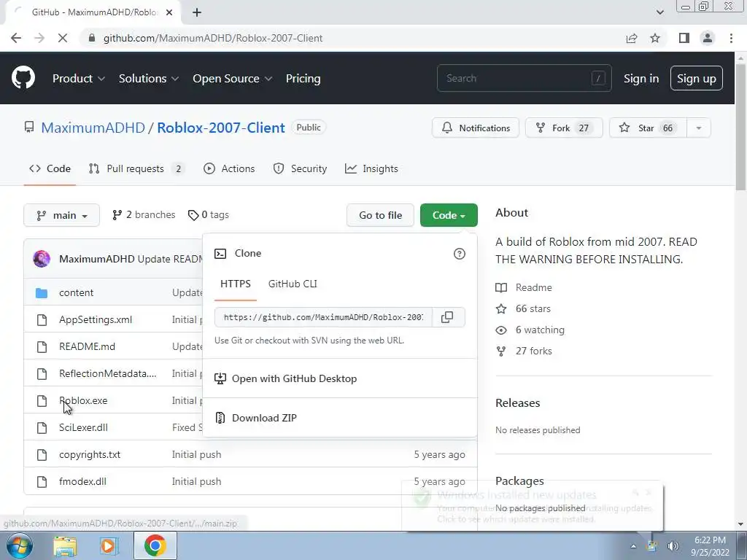Screen dimensions: 747x560
Task: Open Windows Explorer from the taskbar
Action: pyautogui.click(x=65, y=545)
